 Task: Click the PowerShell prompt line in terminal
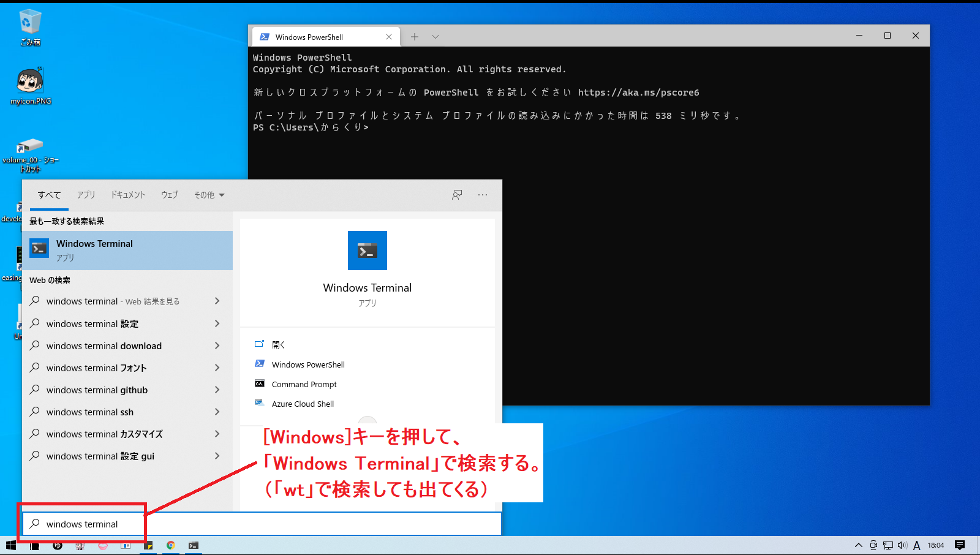pyautogui.click(x=311, y=127)
